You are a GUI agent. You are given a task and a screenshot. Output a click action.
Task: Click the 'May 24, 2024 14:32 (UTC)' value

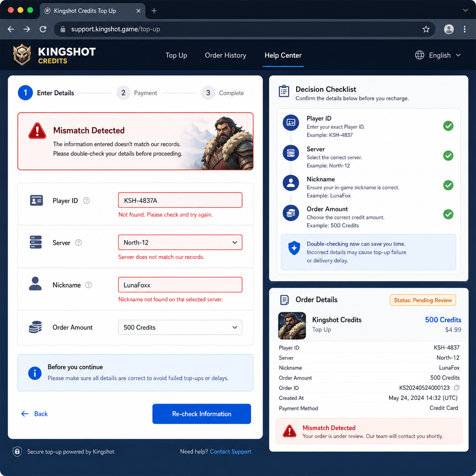coord(423,398)
